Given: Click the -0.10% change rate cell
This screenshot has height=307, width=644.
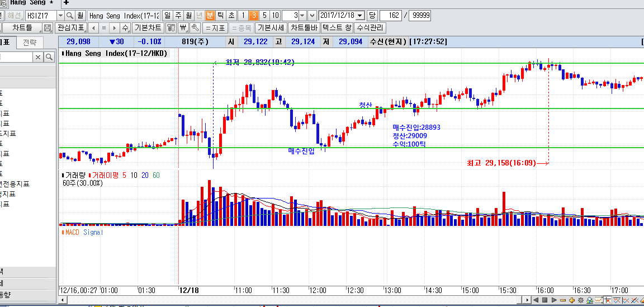Looking at the screenshot, I should [150, 41].
